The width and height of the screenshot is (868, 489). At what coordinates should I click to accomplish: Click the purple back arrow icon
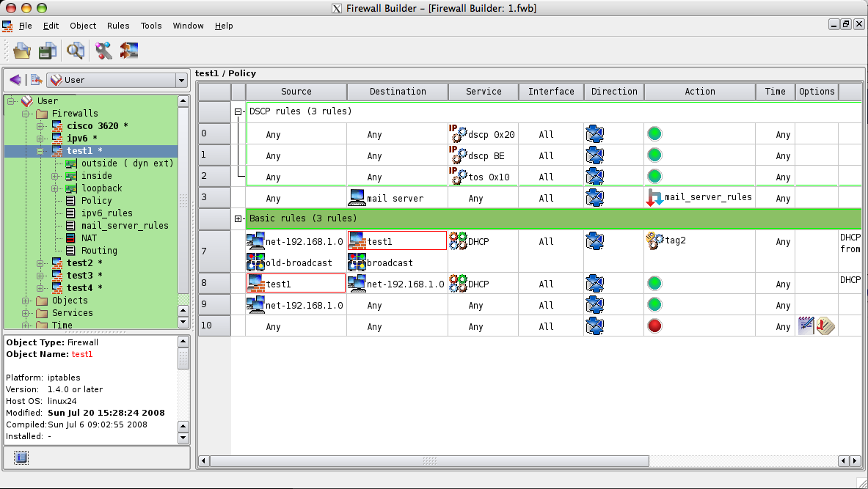click(15, 80)
